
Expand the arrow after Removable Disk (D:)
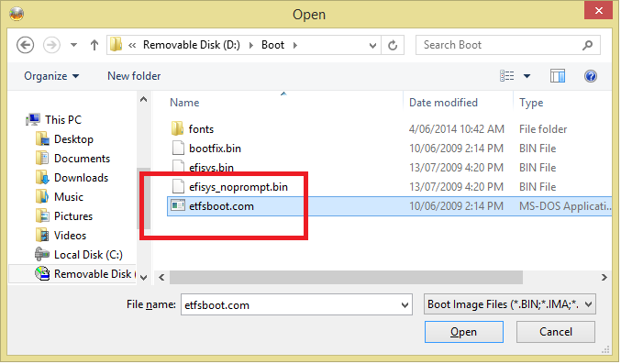tap(251, 45)
